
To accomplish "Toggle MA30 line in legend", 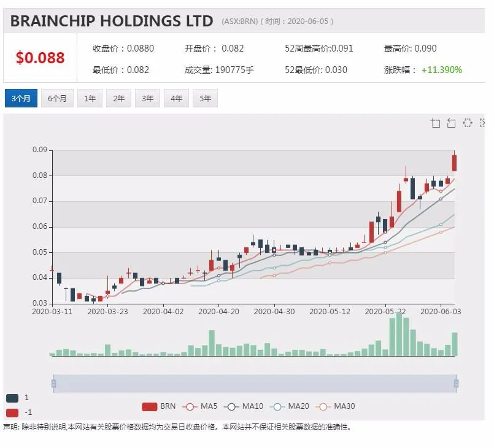I will pyautogui.click(x=335, y=406).
